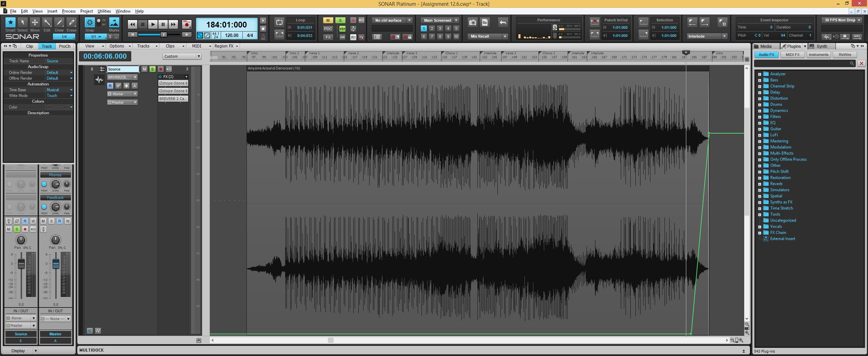Viewport: 868px width, 356px height.
Task: Expand the Reverb plugin folder
Action: (759, 184)
